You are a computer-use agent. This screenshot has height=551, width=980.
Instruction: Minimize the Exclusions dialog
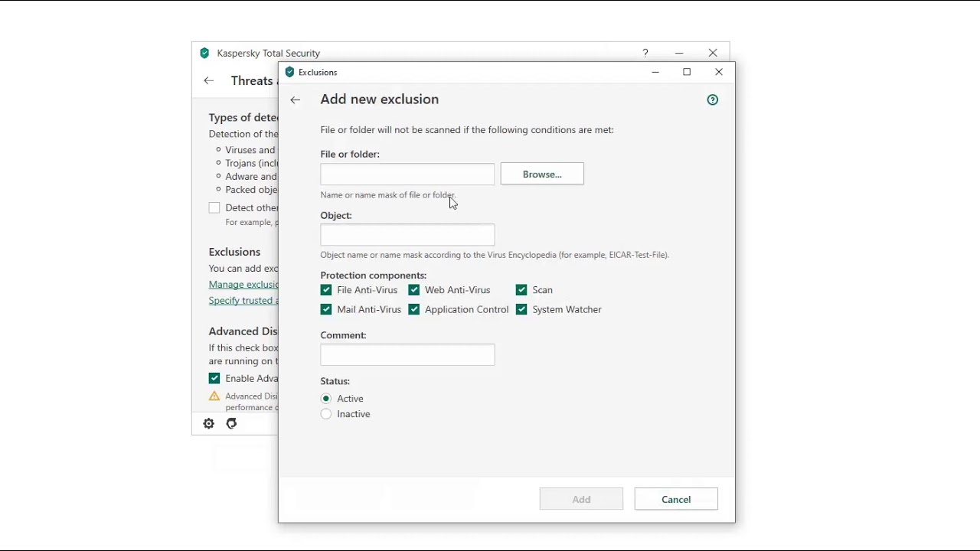click(655, 72)
